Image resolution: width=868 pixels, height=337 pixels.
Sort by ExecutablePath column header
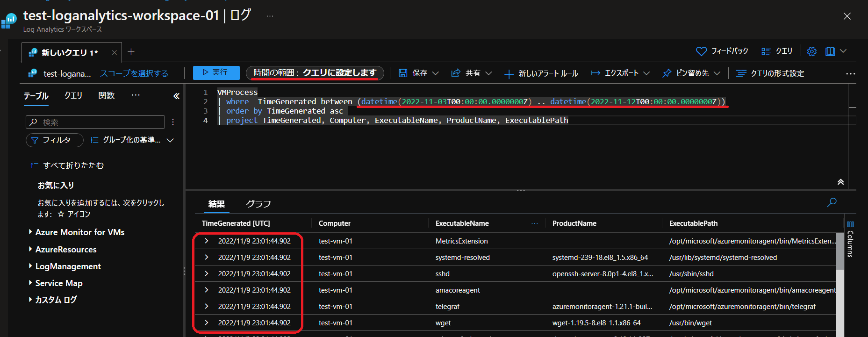[693, 223]
